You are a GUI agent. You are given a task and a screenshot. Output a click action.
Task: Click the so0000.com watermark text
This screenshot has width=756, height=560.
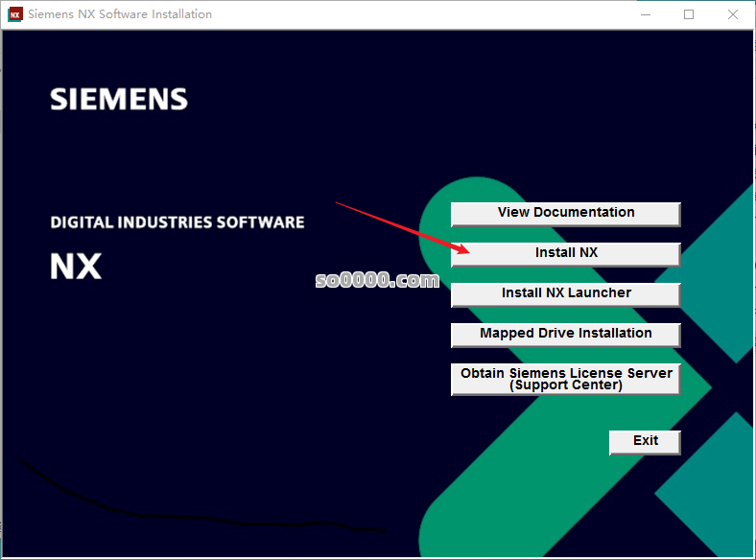coord(377,280)
